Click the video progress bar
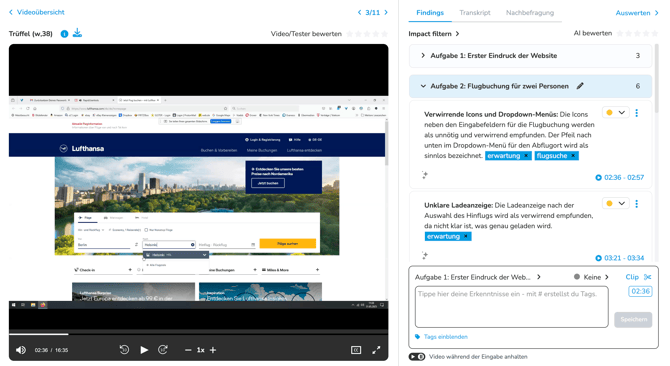Viewport: 670px width, 366px height. 199,334
